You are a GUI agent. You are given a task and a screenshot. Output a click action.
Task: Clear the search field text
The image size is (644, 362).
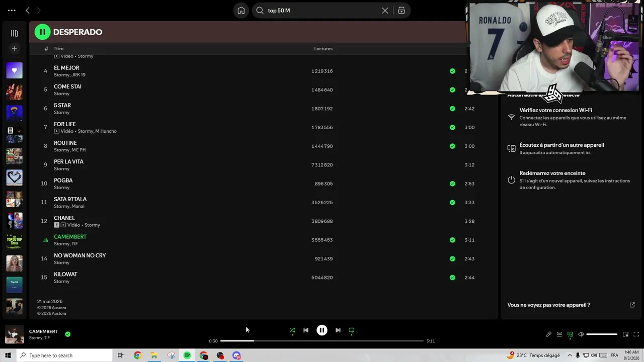[x=385, y=11]
